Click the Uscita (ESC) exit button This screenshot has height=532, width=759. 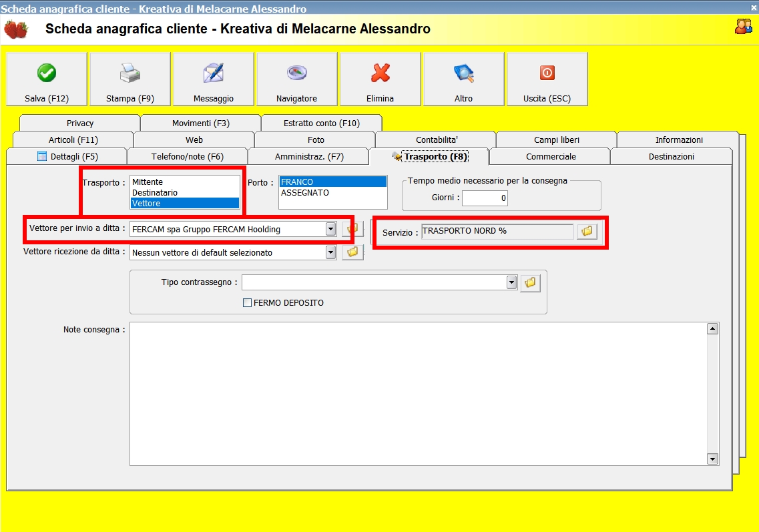[x=547, y=79]
